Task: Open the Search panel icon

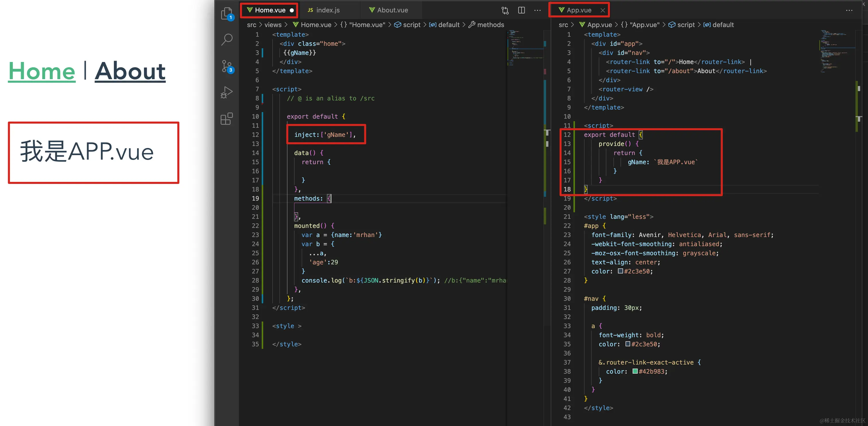Action: tap(227, 39)
